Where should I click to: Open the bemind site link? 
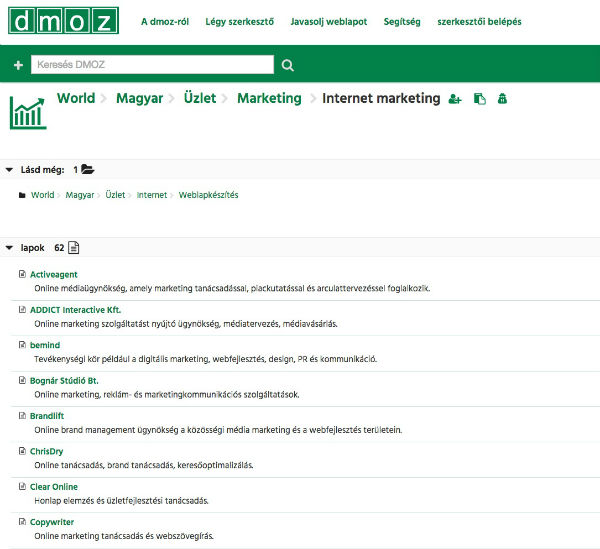pyautogui.click(x=45, y=345)
